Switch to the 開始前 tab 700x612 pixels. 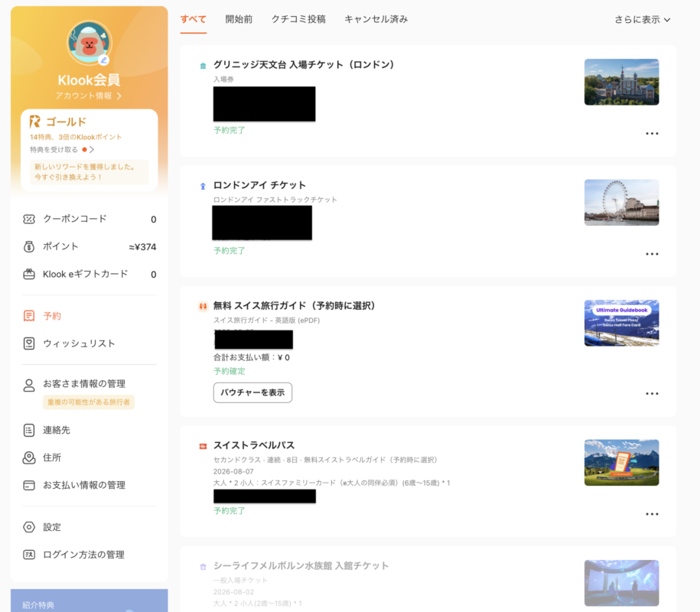pos(239,19)
